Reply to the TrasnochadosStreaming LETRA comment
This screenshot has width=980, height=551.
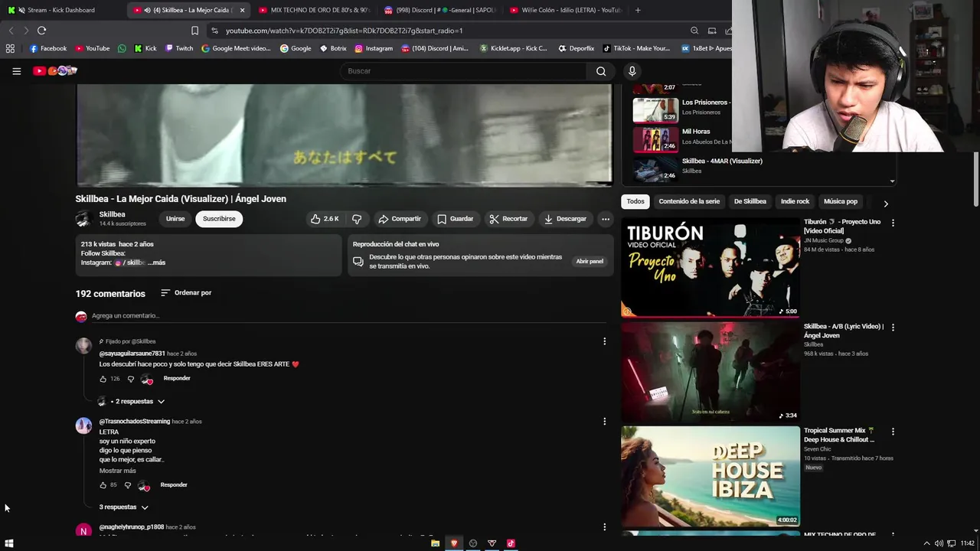pyautogui.click(x=174, y=484)
